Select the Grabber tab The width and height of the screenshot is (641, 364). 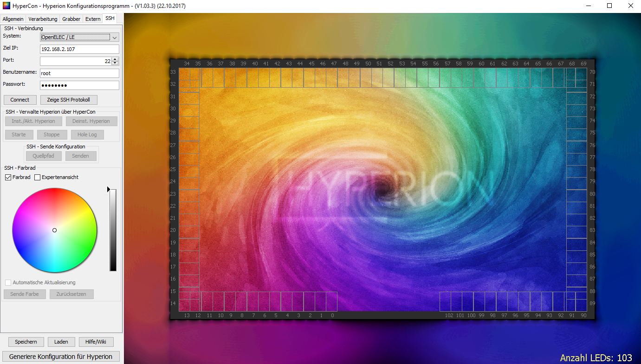click(x=71, y=19)
